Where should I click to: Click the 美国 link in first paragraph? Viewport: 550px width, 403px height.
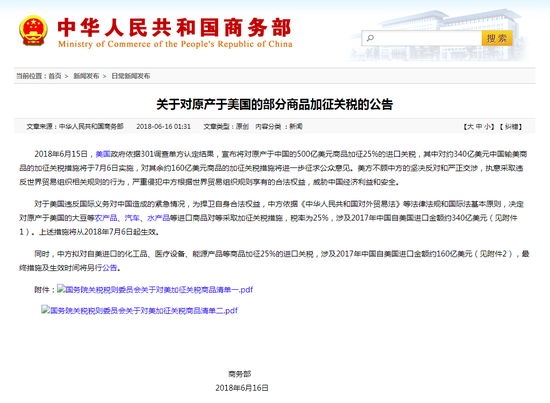tap(103, 154)
